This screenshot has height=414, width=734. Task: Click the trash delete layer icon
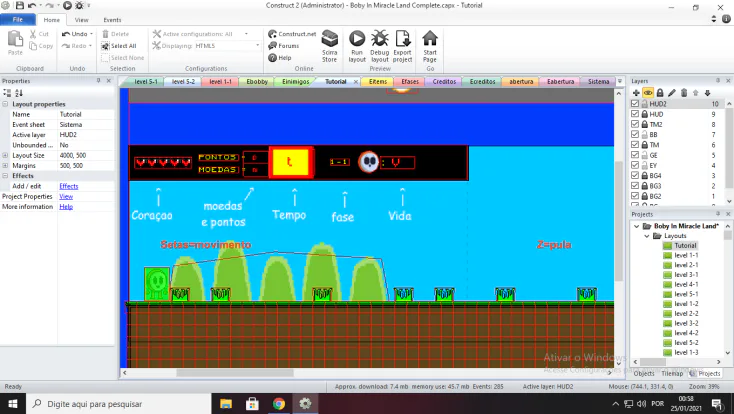coord(684,93)
